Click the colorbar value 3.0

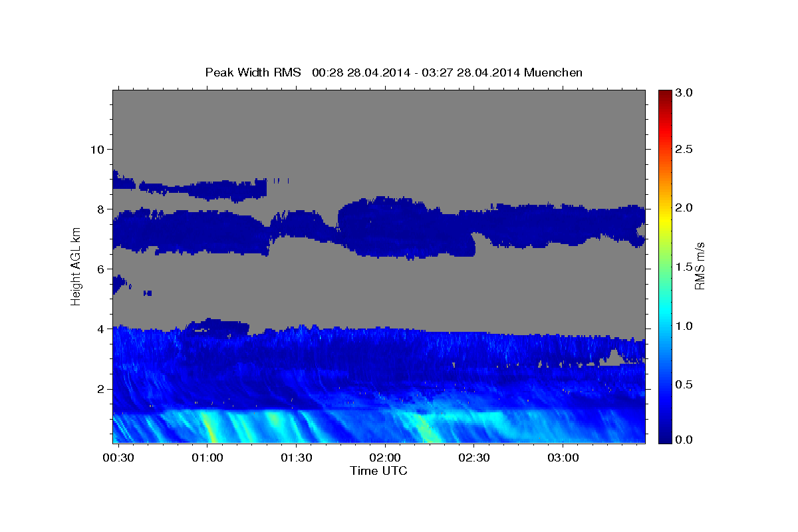(684, 93)
